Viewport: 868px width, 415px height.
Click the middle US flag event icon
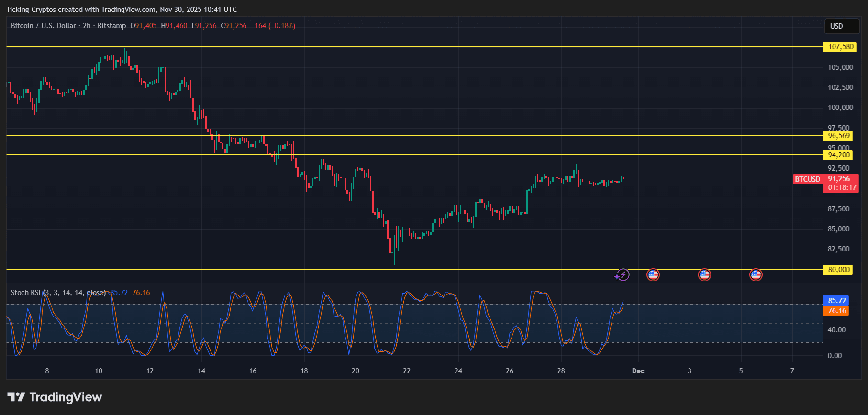704,275
